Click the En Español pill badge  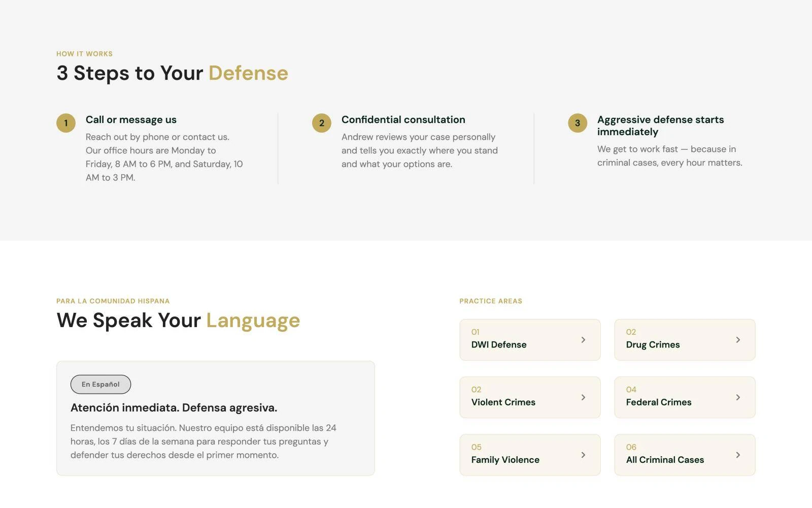click(100, 385)
